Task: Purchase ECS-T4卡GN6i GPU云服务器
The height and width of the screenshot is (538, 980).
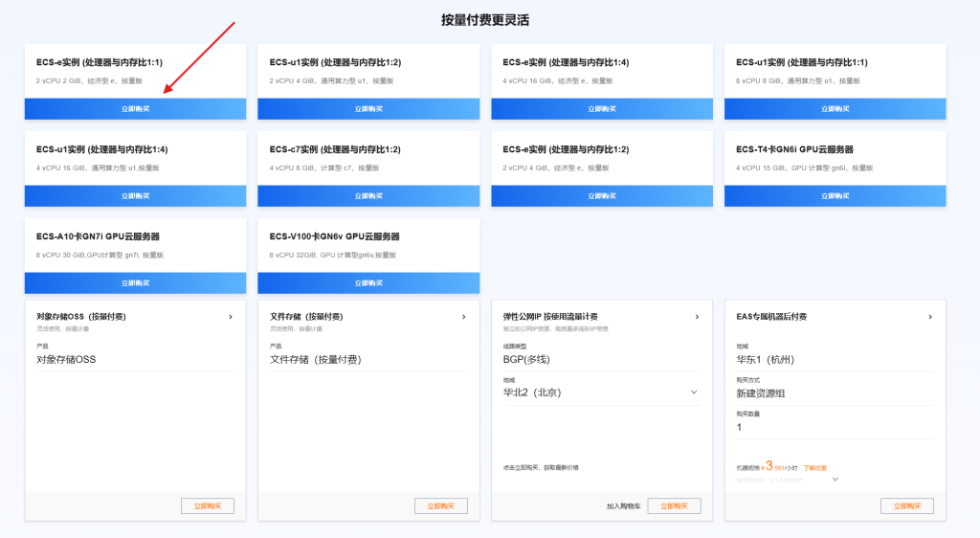Action: pos(835,196)
